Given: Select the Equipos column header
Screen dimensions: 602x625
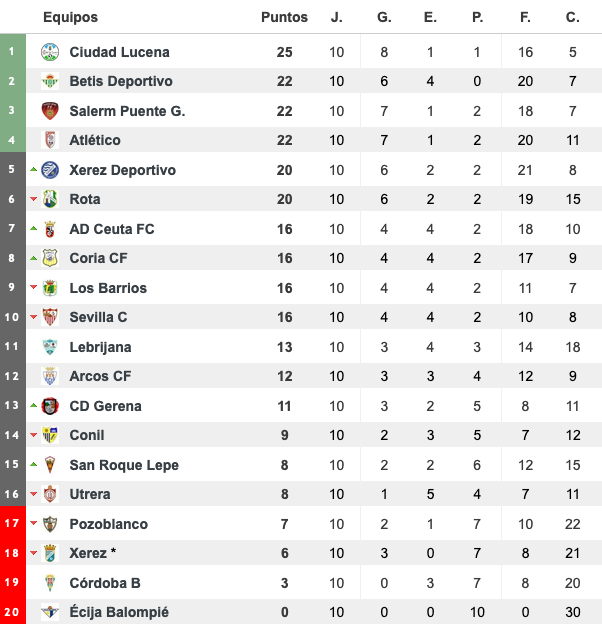Looking at the screenshot, I should pos(71,17).
